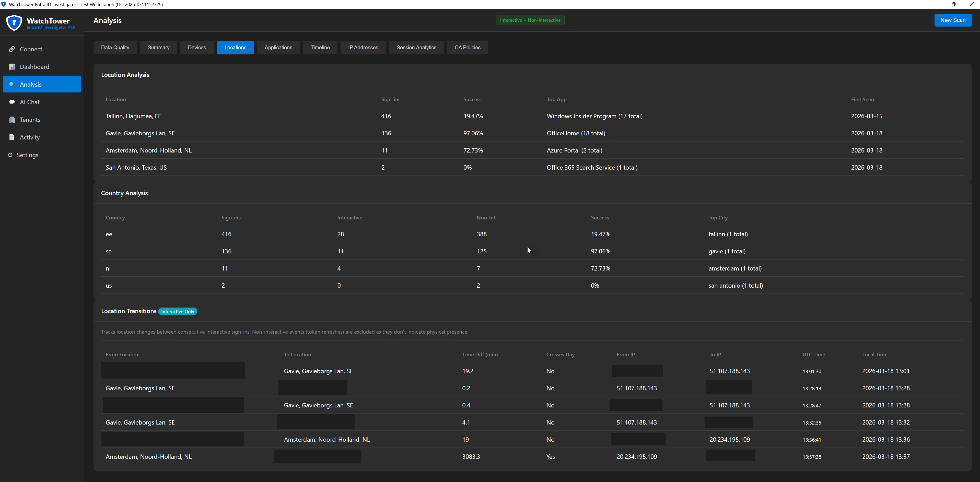Open the CA Policies tab
This screenshot has height=482, width=980.
[x=467, y=48]
